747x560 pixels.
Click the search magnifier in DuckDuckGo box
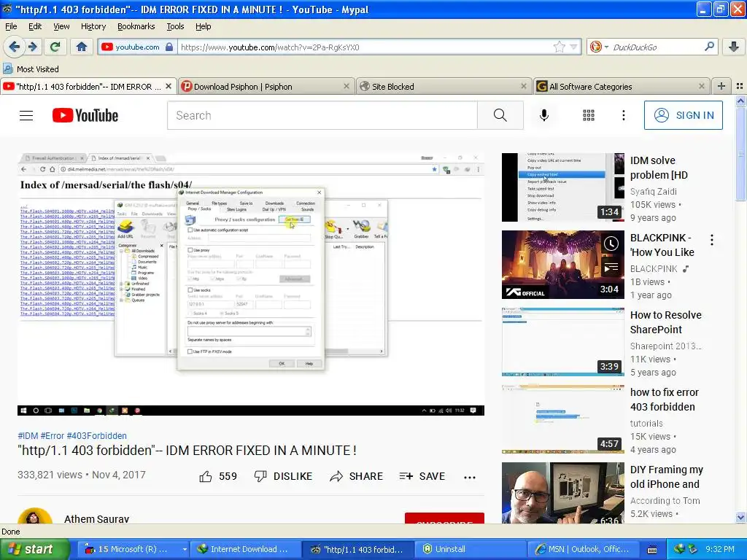(709, 47)
